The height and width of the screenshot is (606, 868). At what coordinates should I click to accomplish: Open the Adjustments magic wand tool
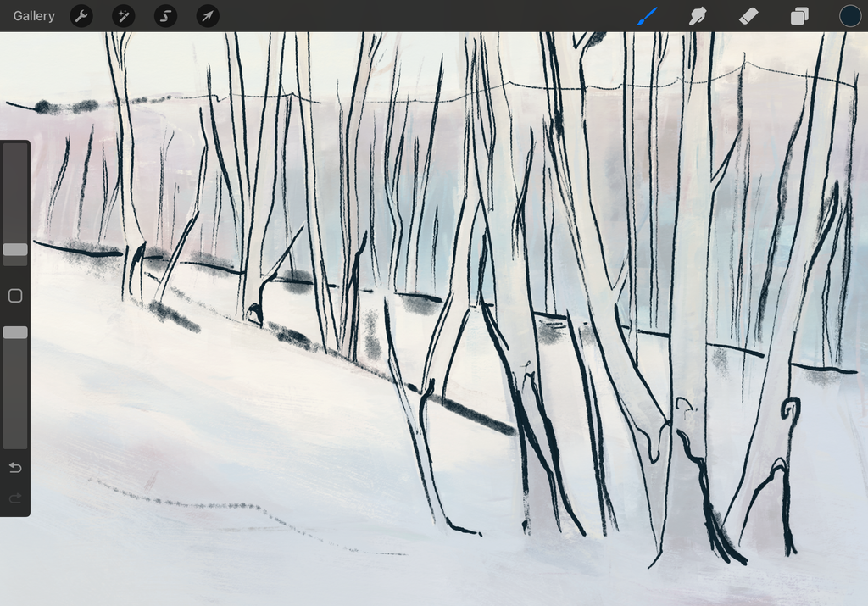pos(124,15)
